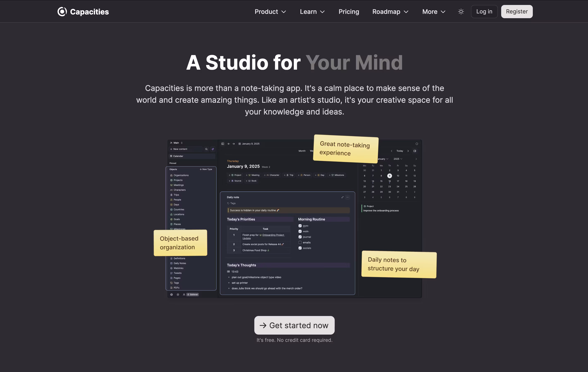Switch to the Month calendar view tab
588x372 pixels.
302,151
